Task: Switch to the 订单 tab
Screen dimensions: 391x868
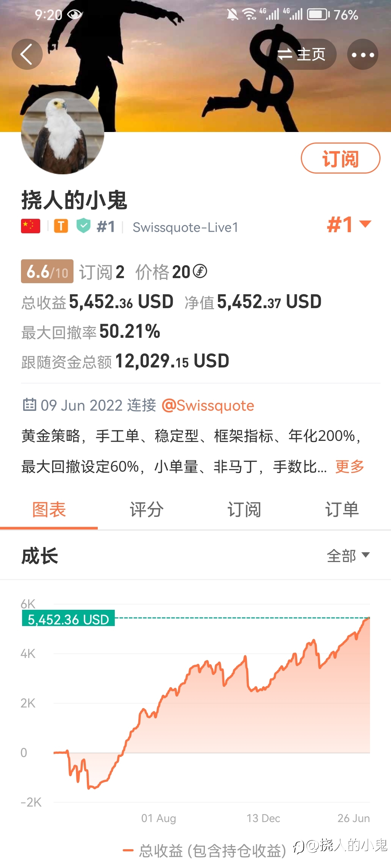Action: tap(342, 510)
